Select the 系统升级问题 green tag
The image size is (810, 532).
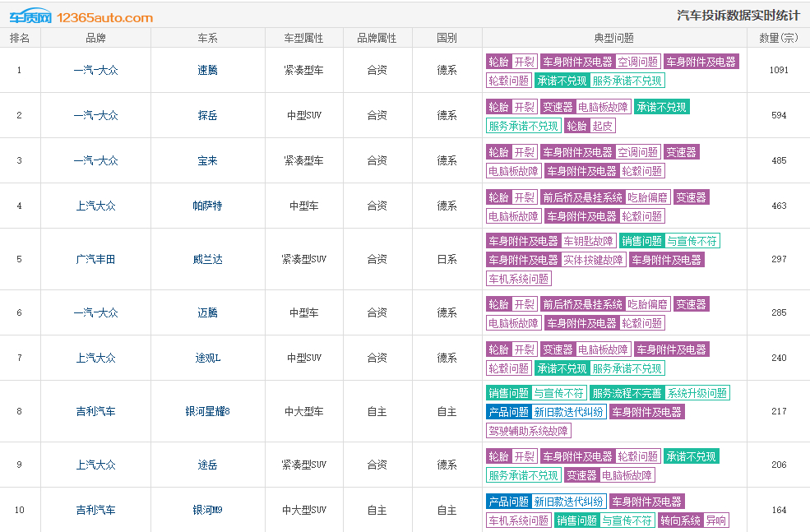(x=697, y=393)
